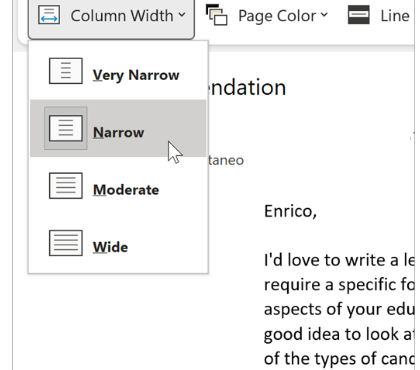
Task: Click the Wide layout icon
Action: (66, 243)
